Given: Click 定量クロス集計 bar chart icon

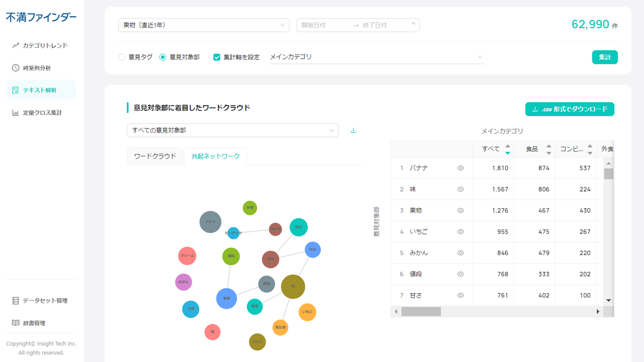Looking at the screenshot, I should 16,113.
